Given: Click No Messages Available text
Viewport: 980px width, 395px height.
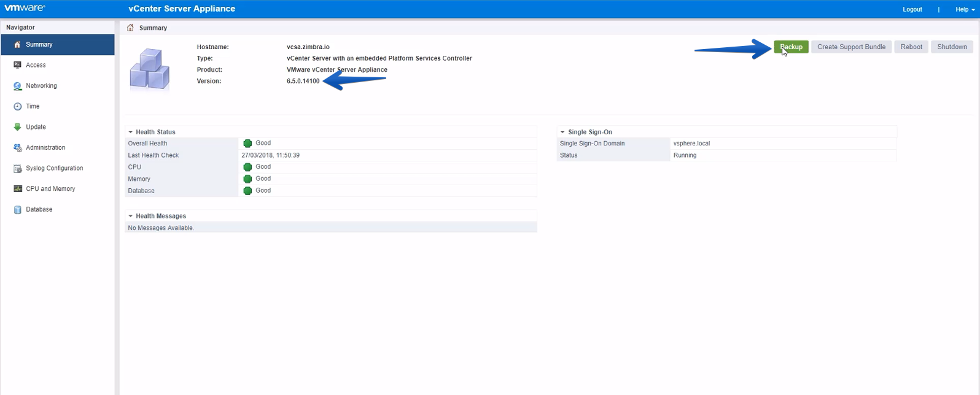Looking at the screenshot, I should point(161,228).
